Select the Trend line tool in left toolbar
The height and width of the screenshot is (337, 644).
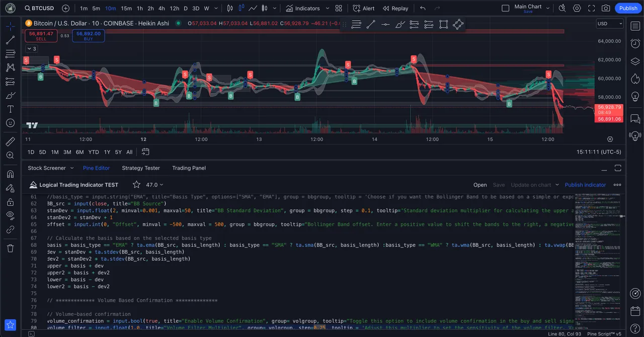10,40
